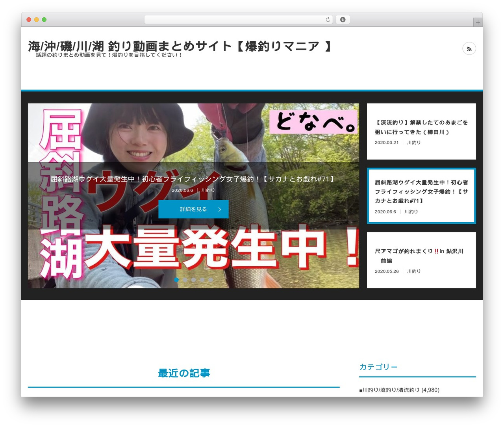Open the 尺アマゴが釣れまくり article card
The width and height of the screenshot is (504, 427).
421,260
